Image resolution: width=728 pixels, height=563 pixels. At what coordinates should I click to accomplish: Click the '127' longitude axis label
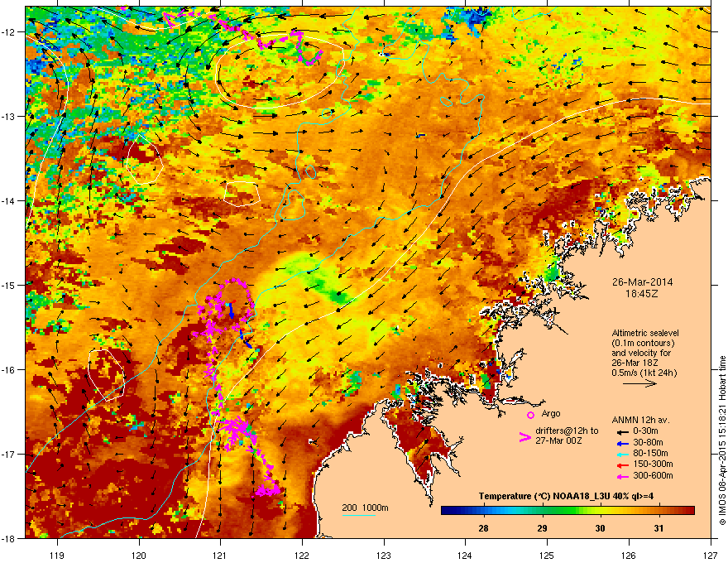(711, 556)
